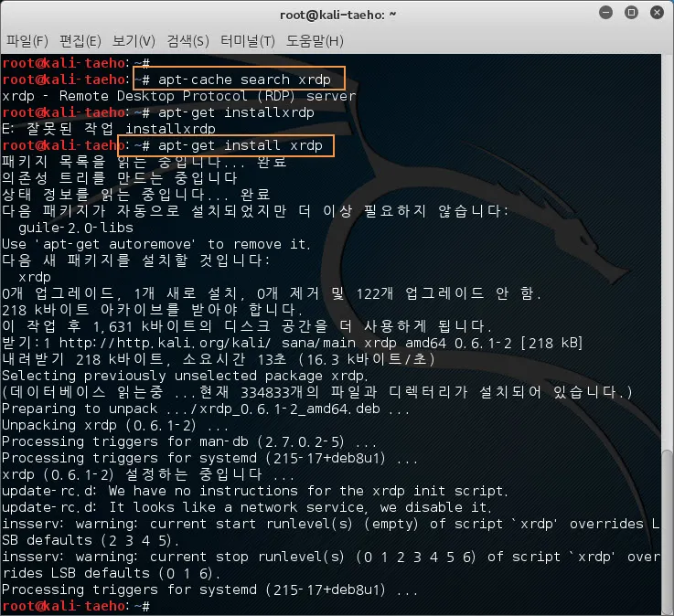Screen dimensions: 674x616
Task: Click the last empty root@kali-taeho prompt
Action: pos(76,606)
